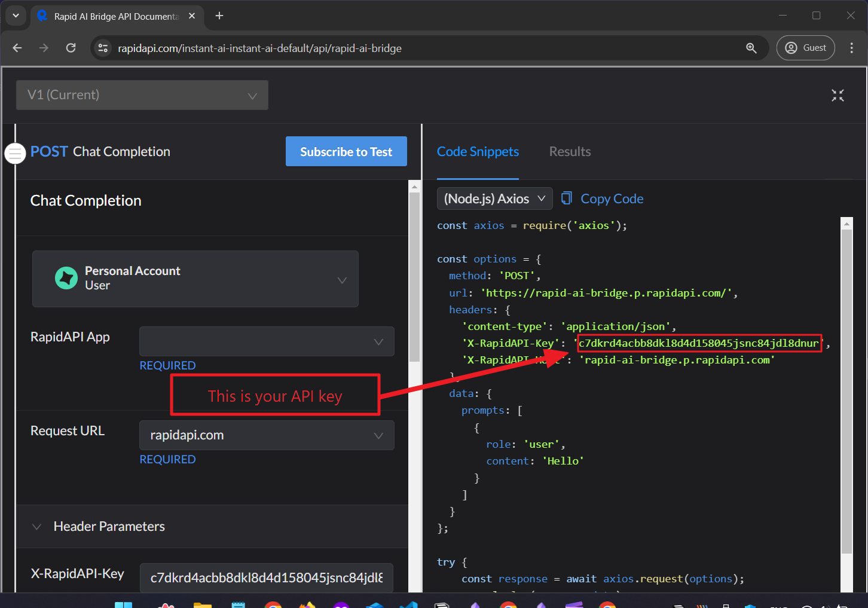Click the Request URL field label
The height and width of the screenshot is (608, 868).
(x=68, y=431)
